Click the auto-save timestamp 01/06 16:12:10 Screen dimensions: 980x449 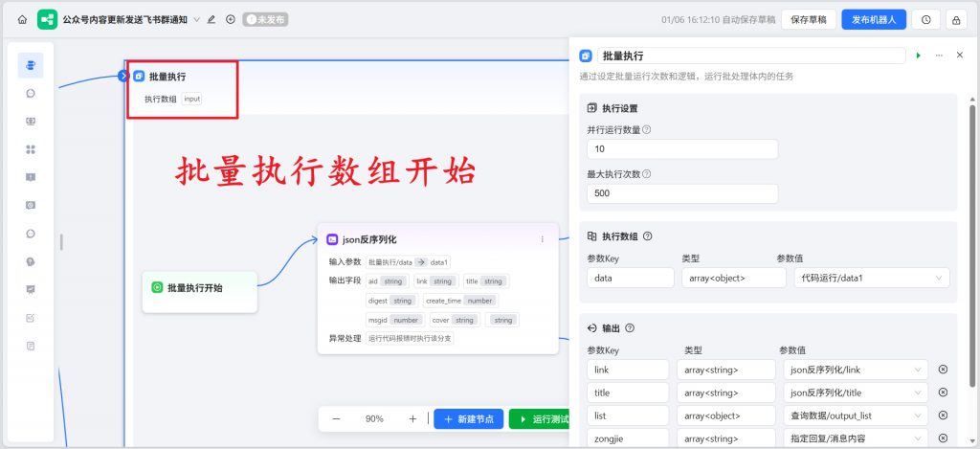[690, 19]
